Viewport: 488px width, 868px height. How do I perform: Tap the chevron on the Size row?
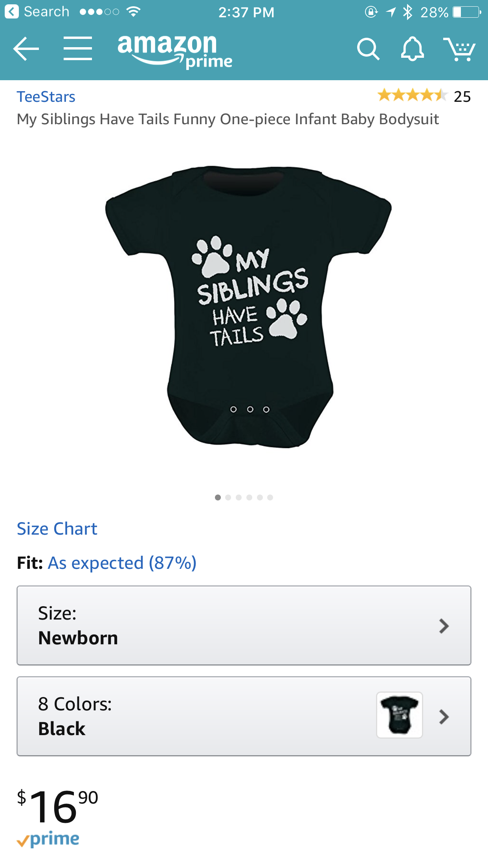click(444, 626)
